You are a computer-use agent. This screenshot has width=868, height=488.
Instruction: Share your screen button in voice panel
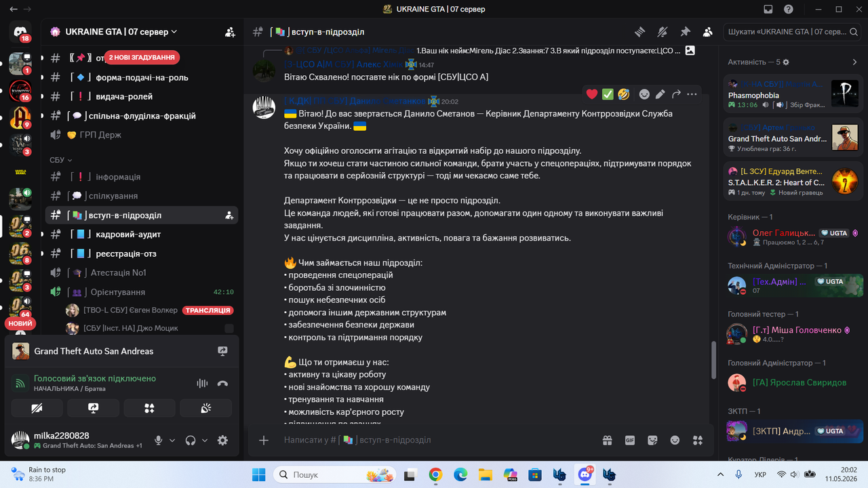click(93, 408)
